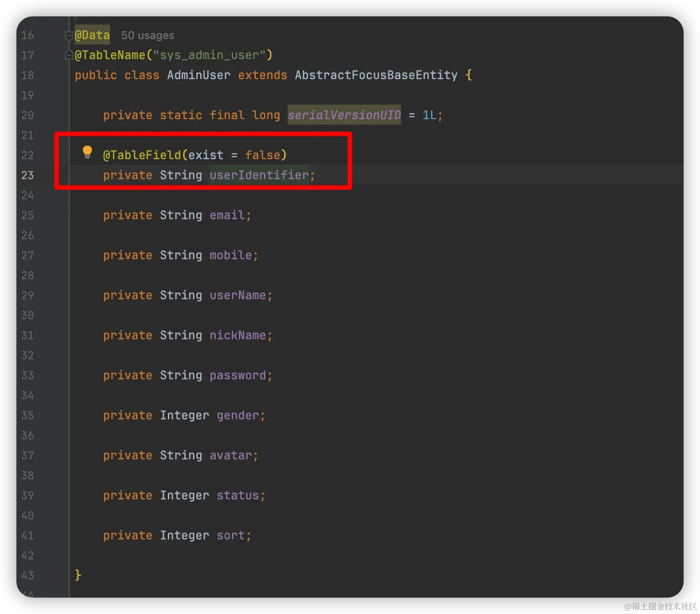Viewport: 700px width, 614px height.
Task: Click the mobile field name
Action: pyautogui.click(x=231, y=255)
